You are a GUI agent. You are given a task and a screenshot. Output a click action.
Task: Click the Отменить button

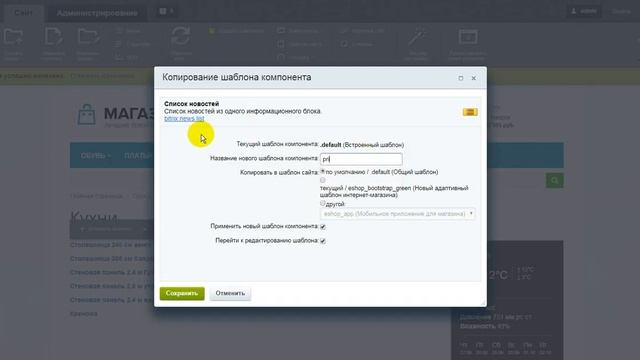pos(230,293)
